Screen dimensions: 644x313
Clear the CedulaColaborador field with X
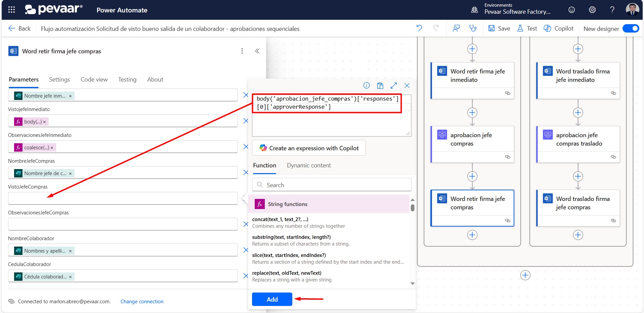click(x=246, y=276)
